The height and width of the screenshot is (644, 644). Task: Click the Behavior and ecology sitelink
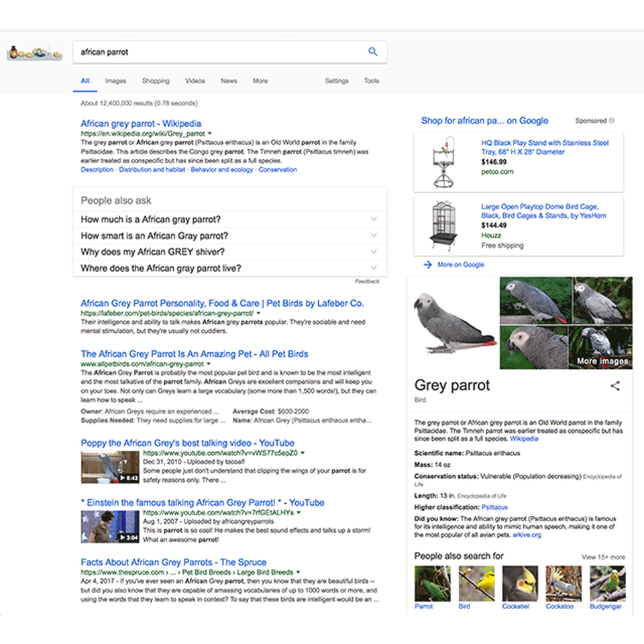(222, 170)
